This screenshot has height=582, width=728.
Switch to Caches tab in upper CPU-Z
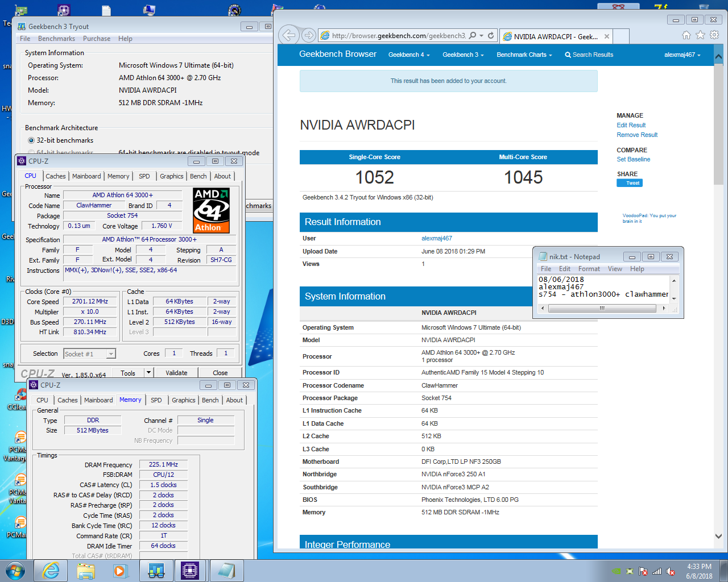coord(56,176)
